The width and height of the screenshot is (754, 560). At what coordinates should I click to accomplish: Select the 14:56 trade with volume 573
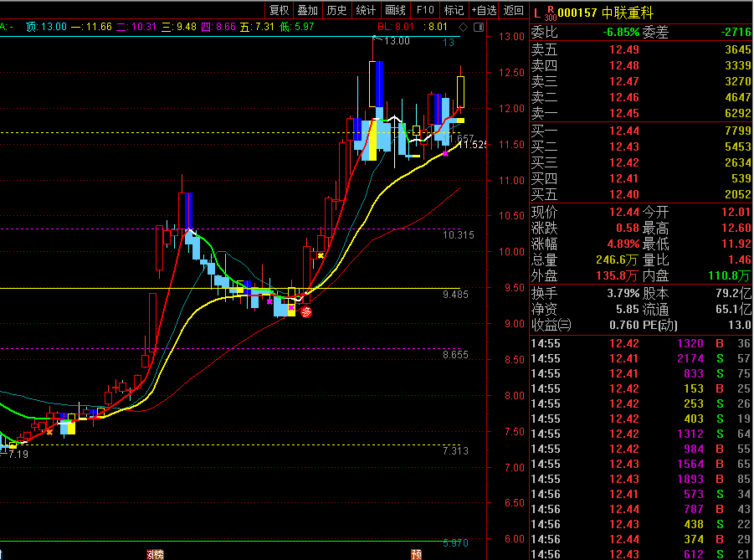[641, 494]
